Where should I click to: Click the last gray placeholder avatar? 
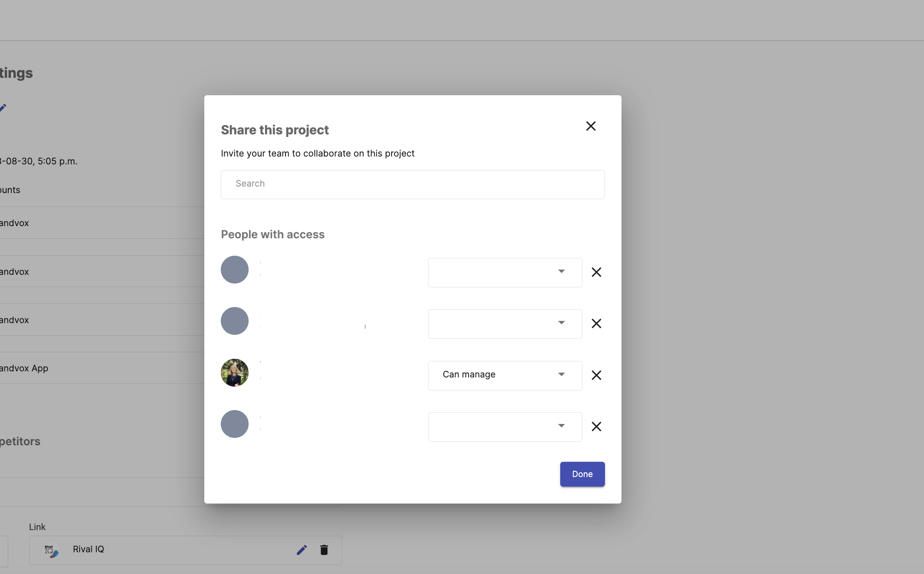coord(235,424)
